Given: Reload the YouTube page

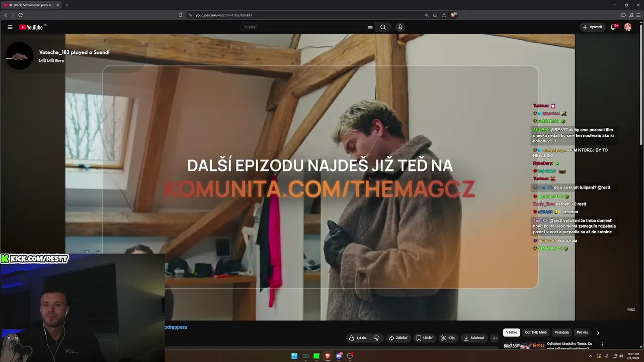Looking at the screenshot, I should pos(21,15).
